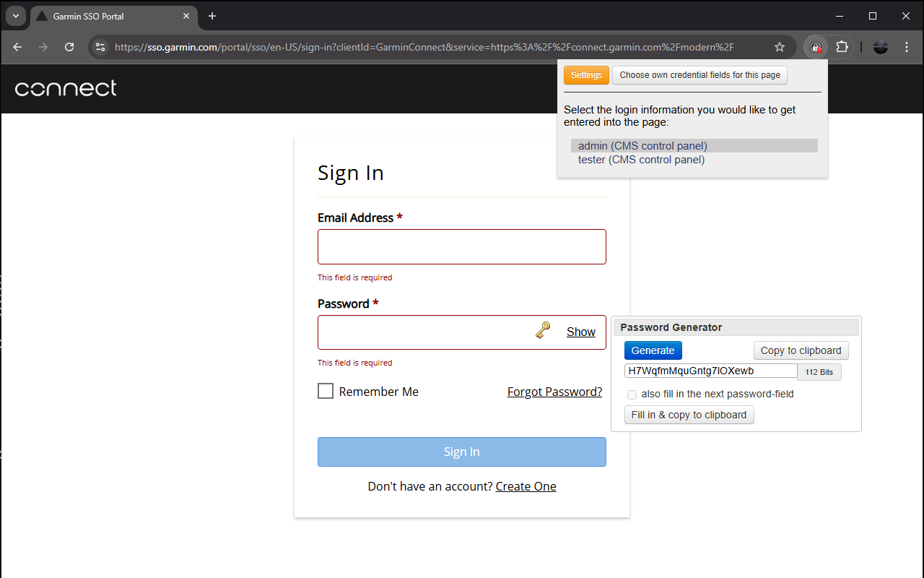Screen dimensions: 924x578
Task: Click Choose own credential fields for this page
Action: 699,75
